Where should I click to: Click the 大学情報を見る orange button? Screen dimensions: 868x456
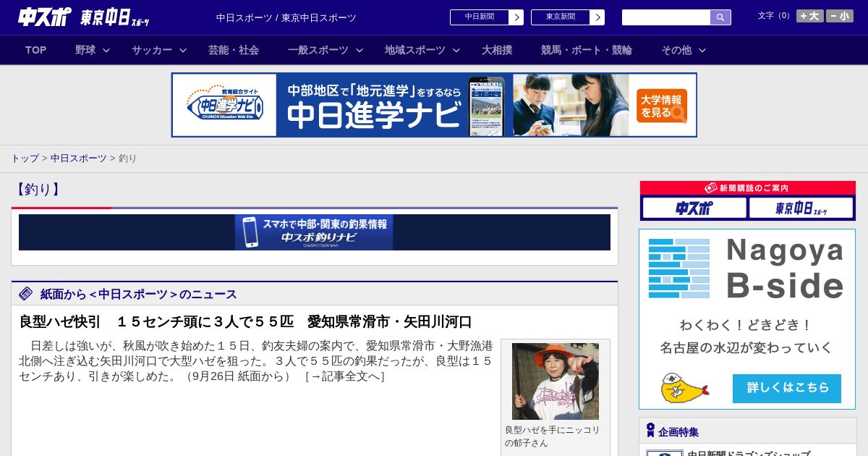coord(662,106)
